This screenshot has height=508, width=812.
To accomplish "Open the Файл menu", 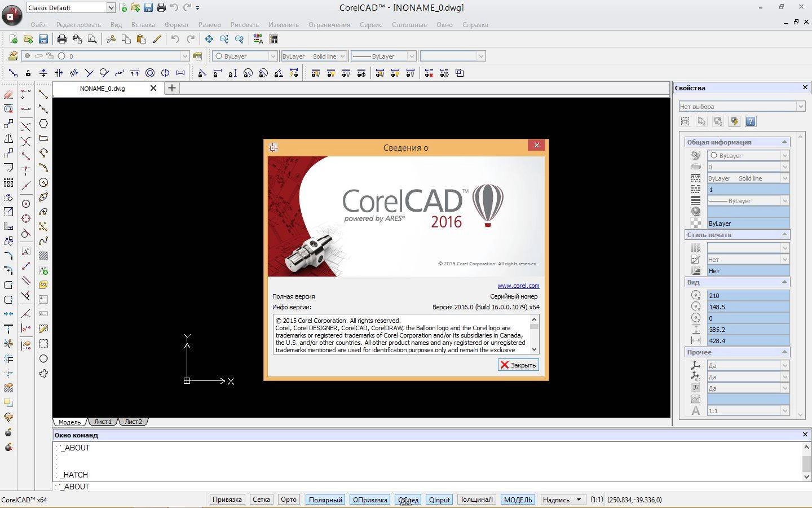I will tap(38, 25).
